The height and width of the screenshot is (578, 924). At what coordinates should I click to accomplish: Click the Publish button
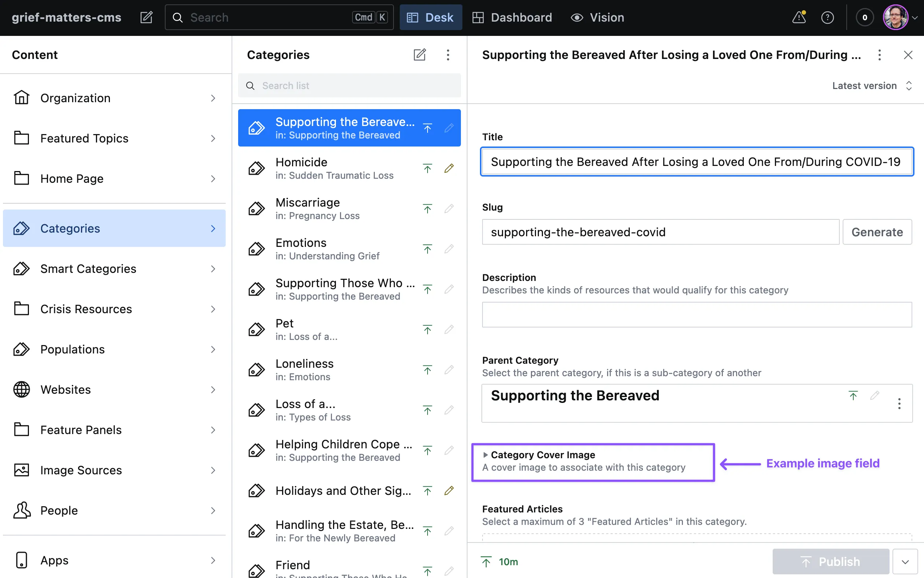[x=830, y=562]
